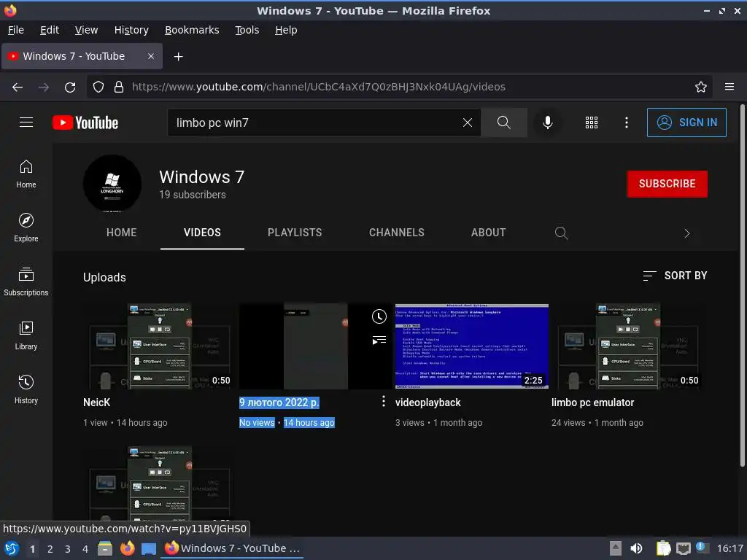747x560 pixels.
Task: Open the Edit menu
Action: (50, 30)
